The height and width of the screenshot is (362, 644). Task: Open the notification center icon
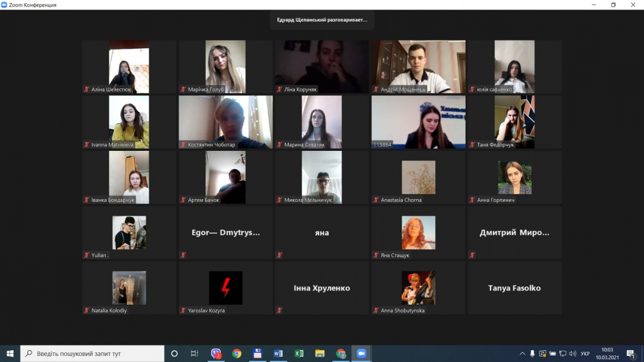(631, 354)
